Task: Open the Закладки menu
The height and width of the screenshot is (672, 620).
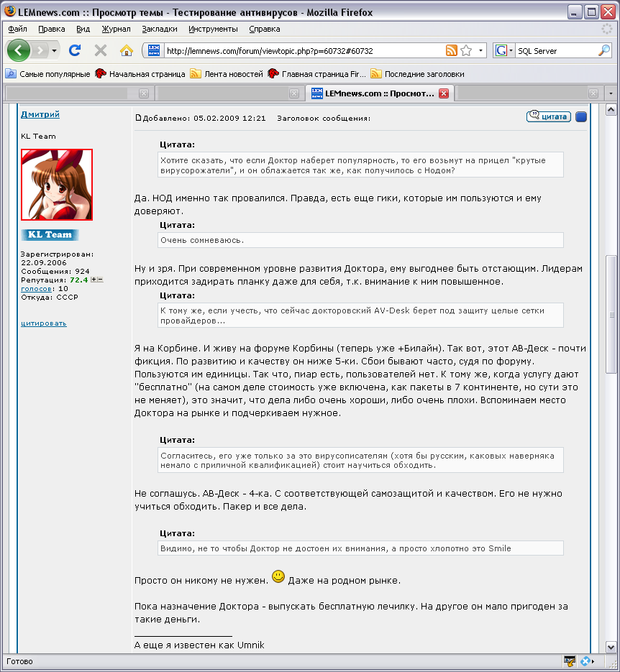Action: click(x=160, y=29)
